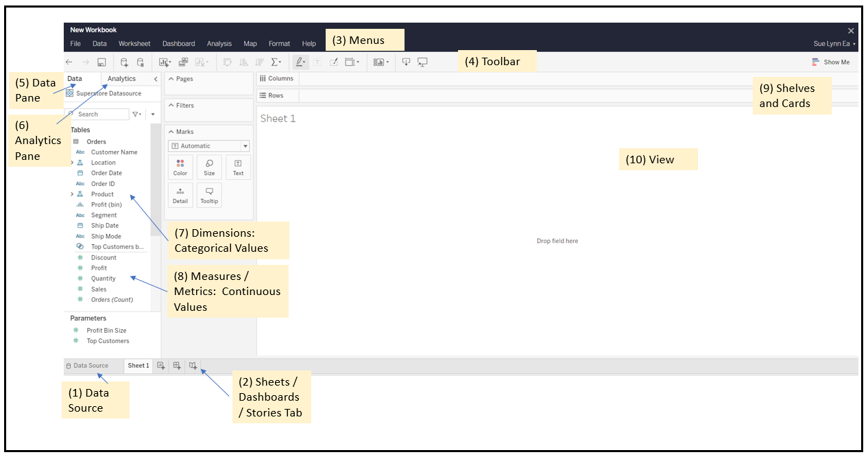Viewport: 868px width, 459px height.
Task: Open the Color mark card
Action: point(180,167)
